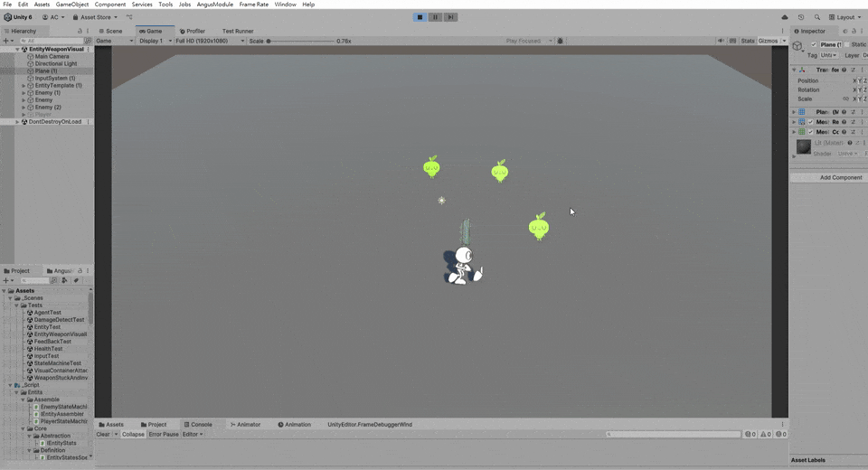Viewport: 868px width, 470px height.
Task: Switch to the Console tab
Action: [x=198, y=425]
